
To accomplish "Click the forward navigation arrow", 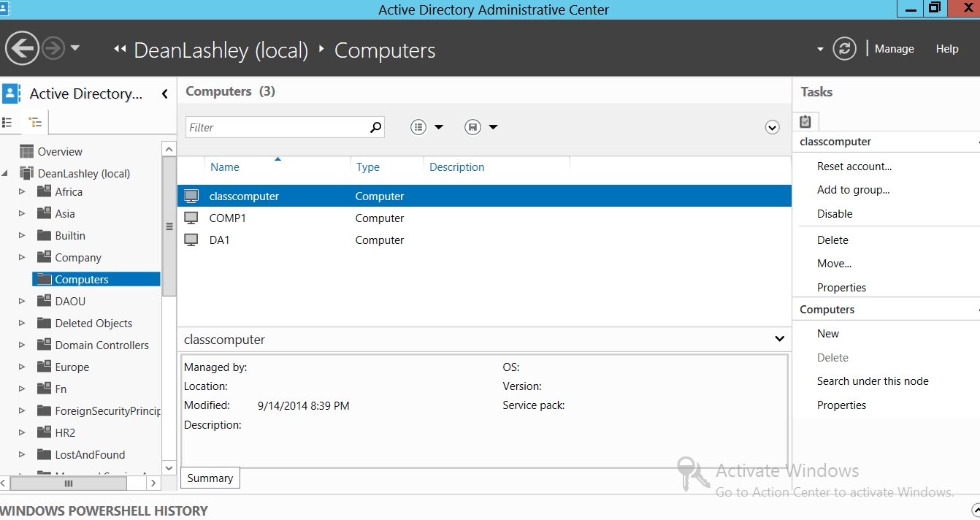I will click(x=53, y=49).
